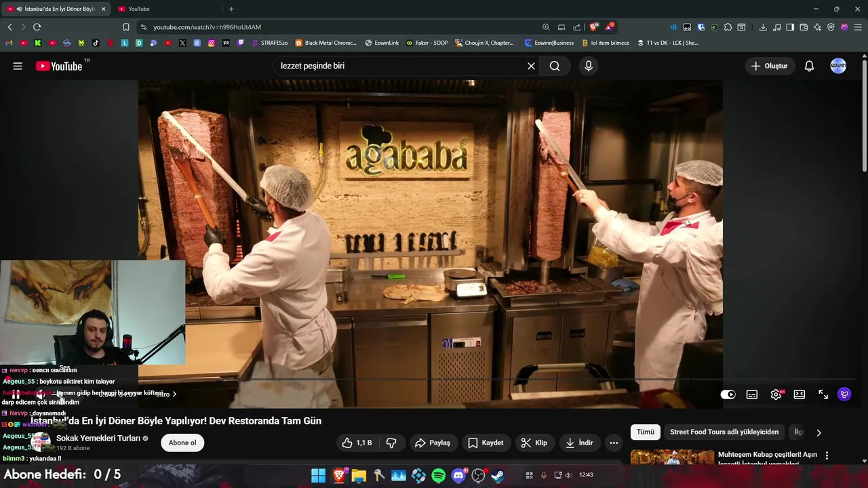Click the video title text

point(176,421)
